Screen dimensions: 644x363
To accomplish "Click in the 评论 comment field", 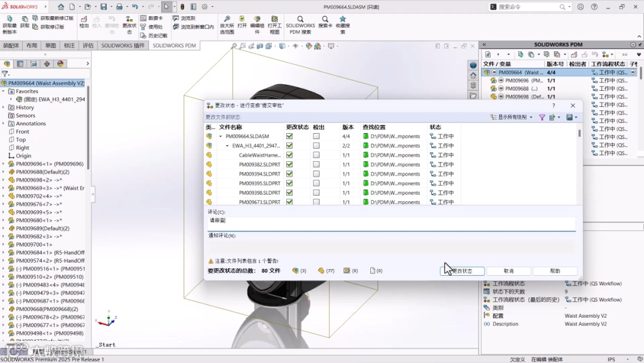I will pyautogui.click(x=391, y=223).
